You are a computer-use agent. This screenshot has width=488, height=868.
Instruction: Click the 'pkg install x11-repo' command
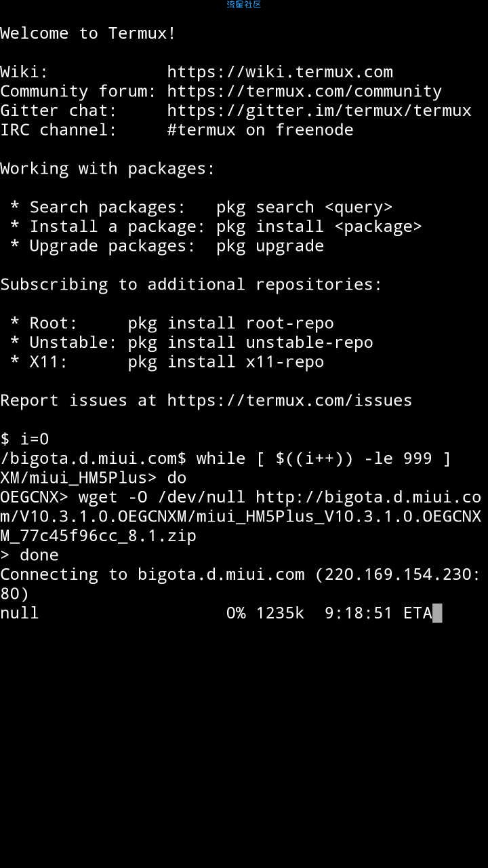226,361
